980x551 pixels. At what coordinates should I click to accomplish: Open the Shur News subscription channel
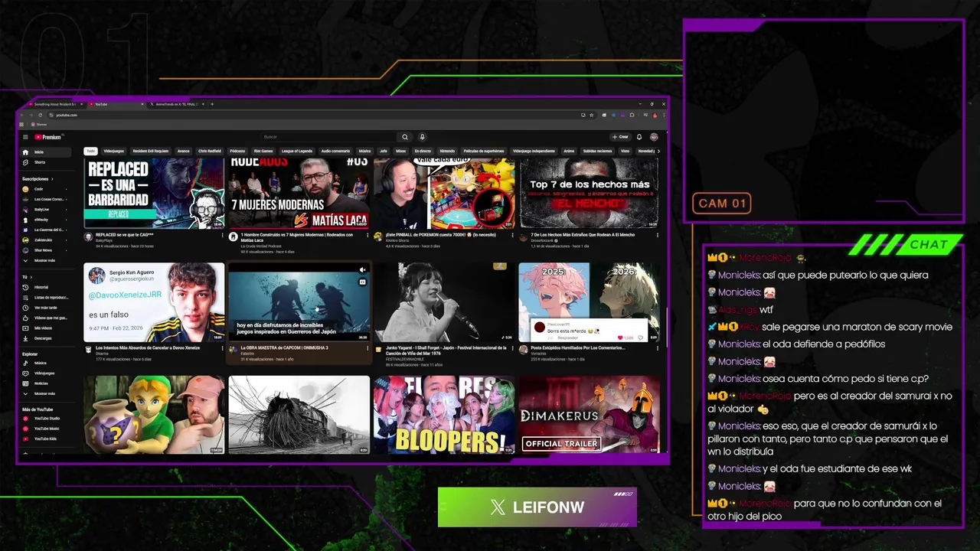(45, 250)
